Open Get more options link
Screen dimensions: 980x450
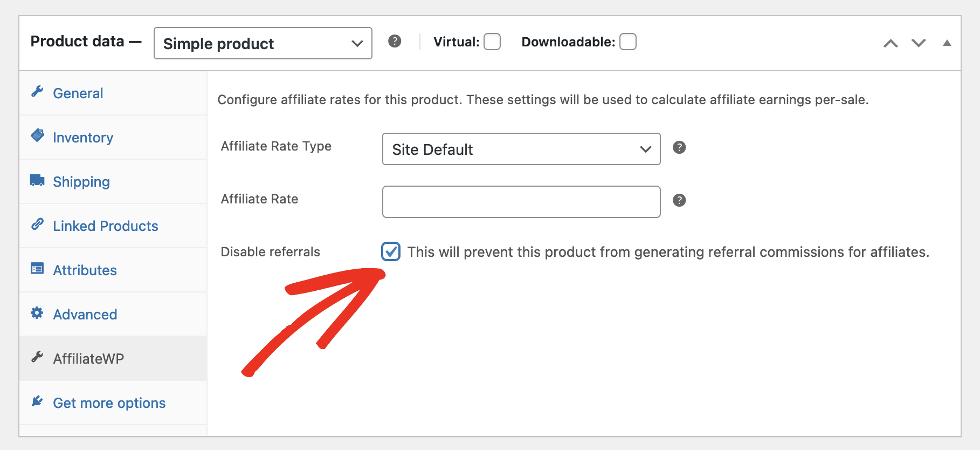pyautogui.click(x=113, y=403)
